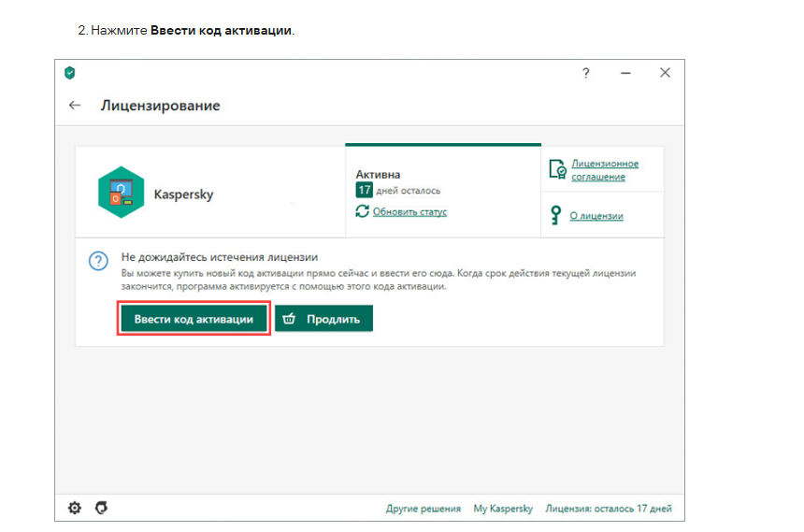Open support via headset icon
Image resolution: width=804 pixels, height=532 pixels.
click(x=102, y=508)
